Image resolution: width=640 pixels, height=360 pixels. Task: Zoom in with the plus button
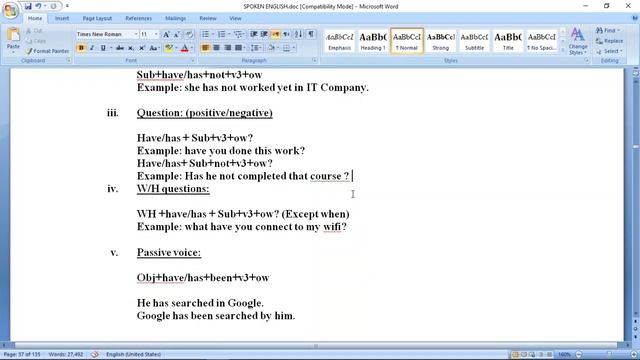634,354
